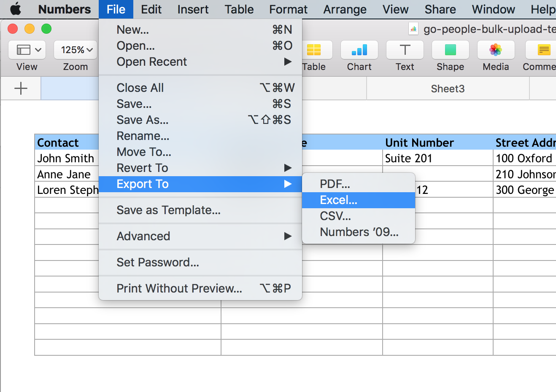The width and height of the screenshot is (556, 392).
Task: Switch to the Sheet3 tab
Action: click(448, 89)
